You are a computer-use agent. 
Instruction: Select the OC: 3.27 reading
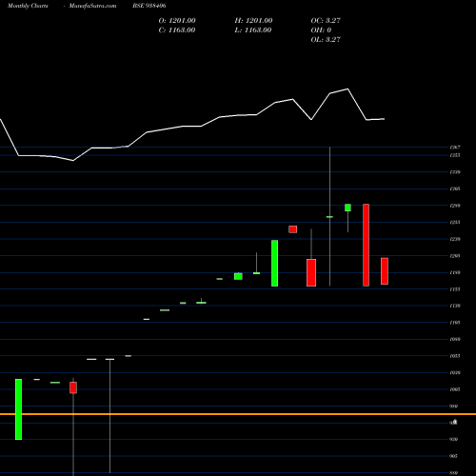326,21
